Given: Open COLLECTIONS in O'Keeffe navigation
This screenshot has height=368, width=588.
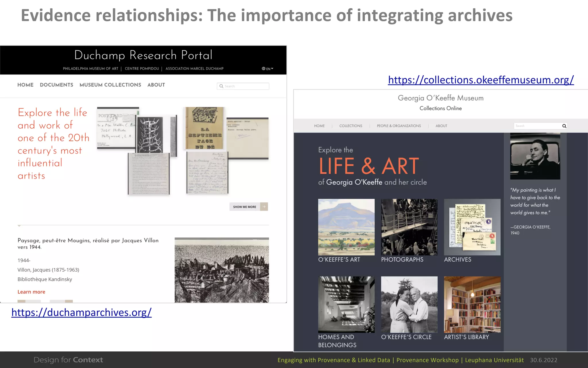Looking at the screenshot, I should click(x=351, y=126).
